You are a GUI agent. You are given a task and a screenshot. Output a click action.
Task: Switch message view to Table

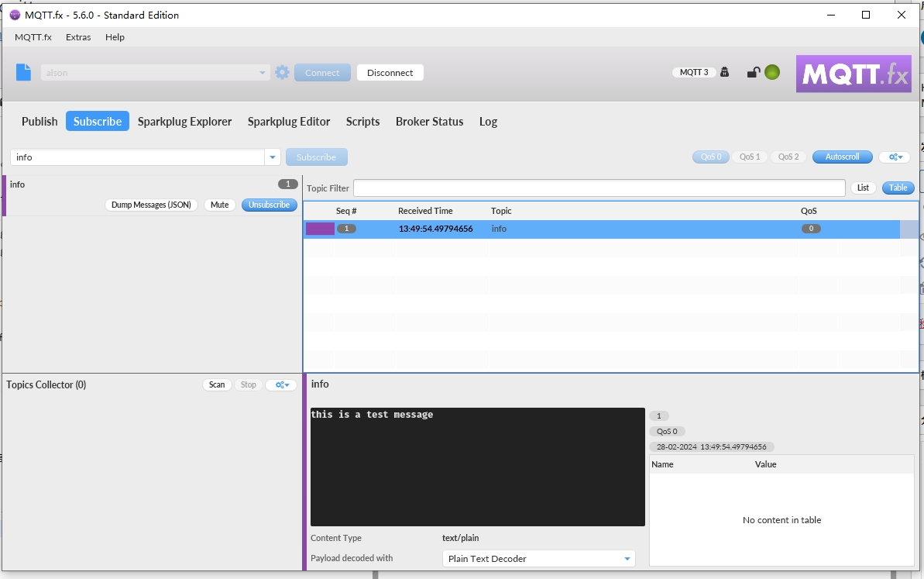click(898, 188)
